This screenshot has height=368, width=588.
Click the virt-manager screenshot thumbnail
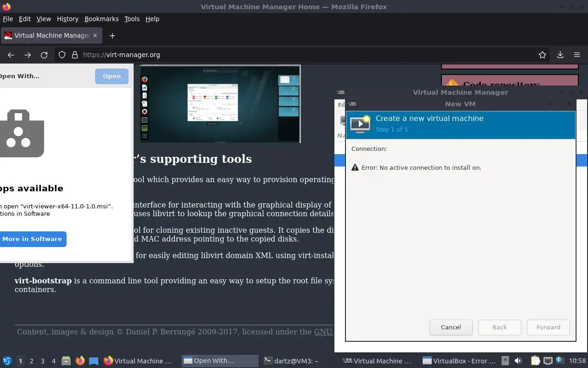click(220, 104)
